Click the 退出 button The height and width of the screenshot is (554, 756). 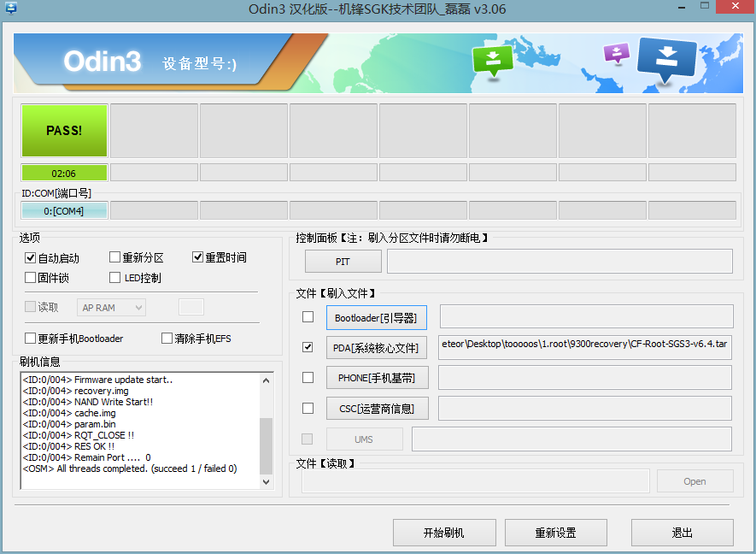pyautogui.click(x=682, y=533)
